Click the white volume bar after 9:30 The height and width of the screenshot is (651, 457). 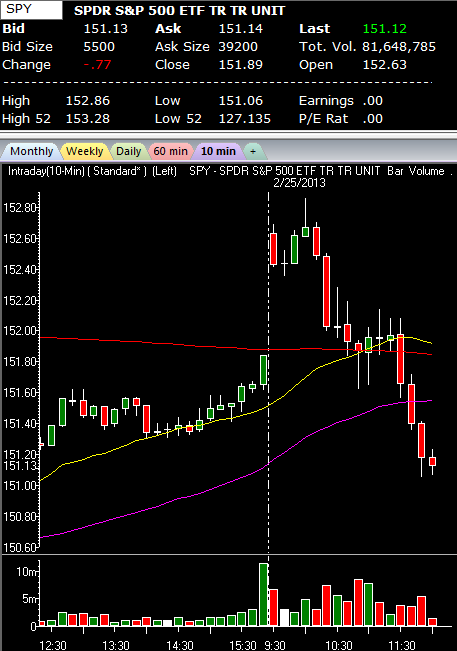pyautogui.click(x=284, y=617)
